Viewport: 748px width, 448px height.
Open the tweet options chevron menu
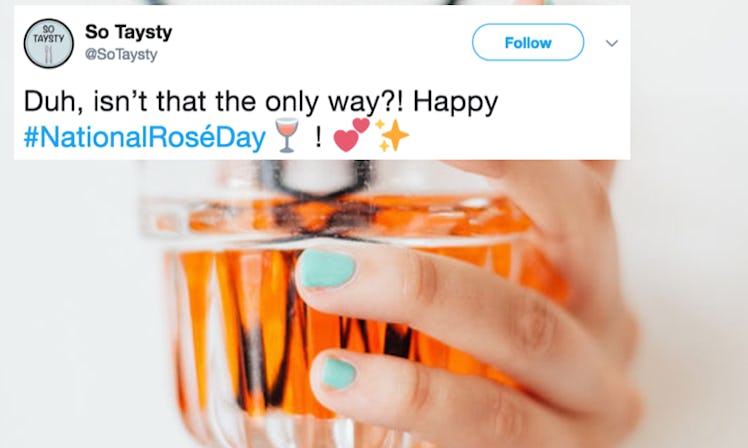tap(612, 43)
